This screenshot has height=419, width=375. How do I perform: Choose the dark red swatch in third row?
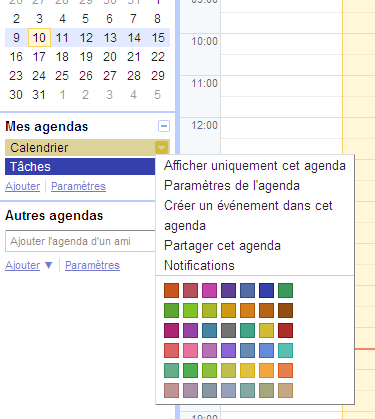(285, 330)
